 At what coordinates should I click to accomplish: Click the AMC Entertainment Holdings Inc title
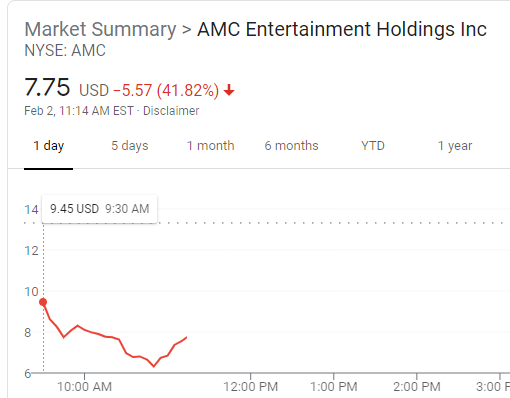[342, 29]
